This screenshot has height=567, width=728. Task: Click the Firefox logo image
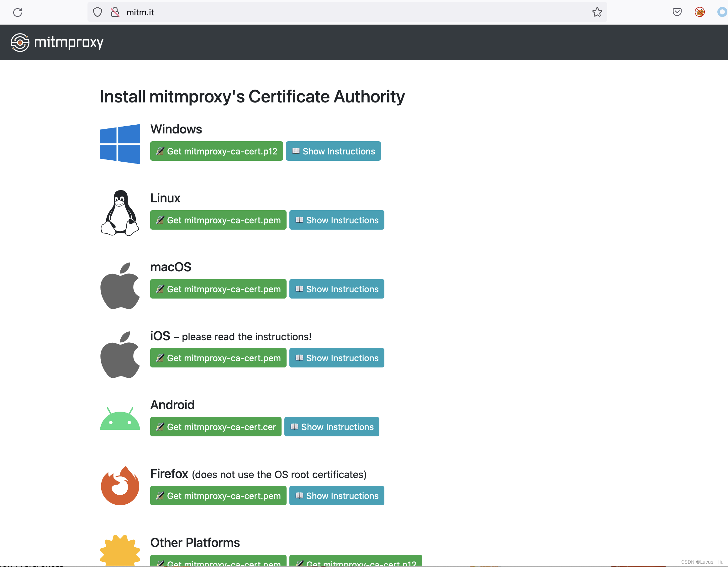pyautogui.click(x=120, y=486)
